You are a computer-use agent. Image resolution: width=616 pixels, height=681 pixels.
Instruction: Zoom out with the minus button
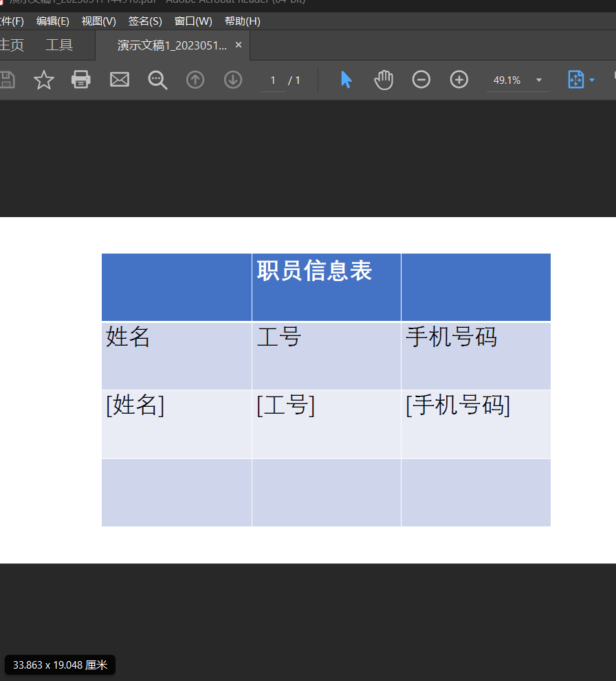(421, 80)
